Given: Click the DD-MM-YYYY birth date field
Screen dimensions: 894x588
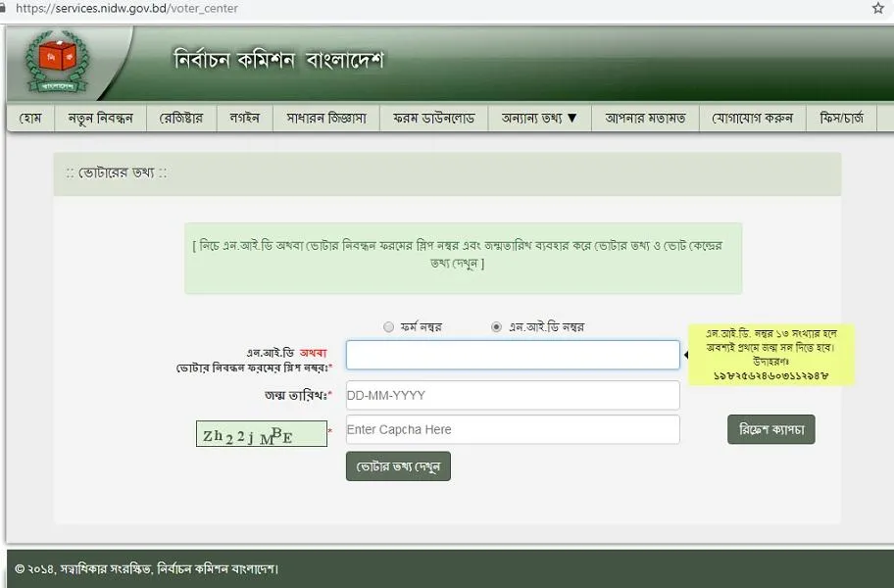Looking at the screenshot, I should click(x=512, y=395).
